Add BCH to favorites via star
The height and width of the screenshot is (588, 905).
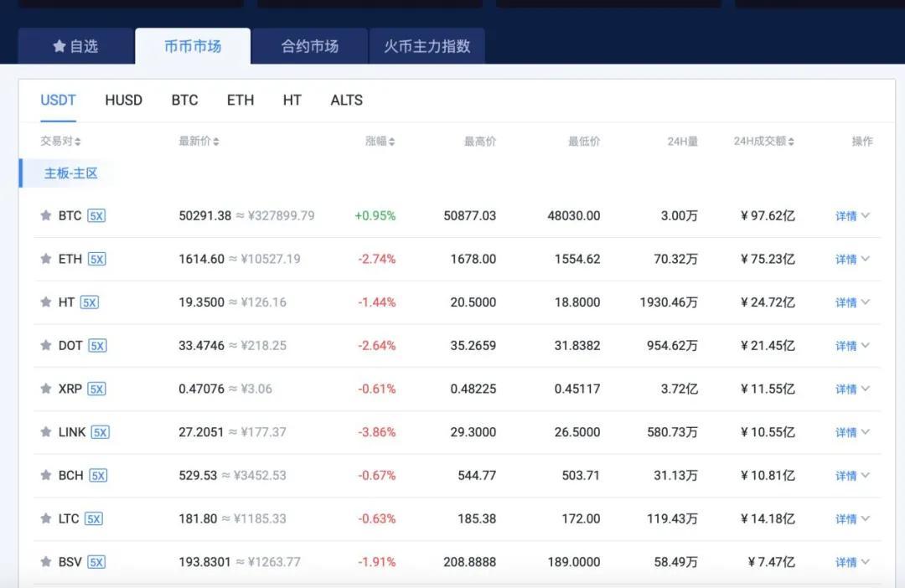[x=46, y=475]
